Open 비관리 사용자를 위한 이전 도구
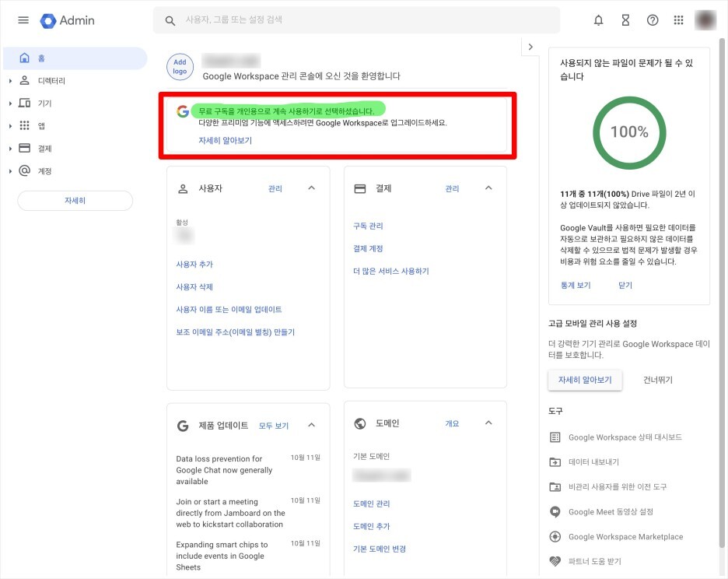The height and width of the screenshot is (579, 728). pyautogui.click(x=608, y=487)
